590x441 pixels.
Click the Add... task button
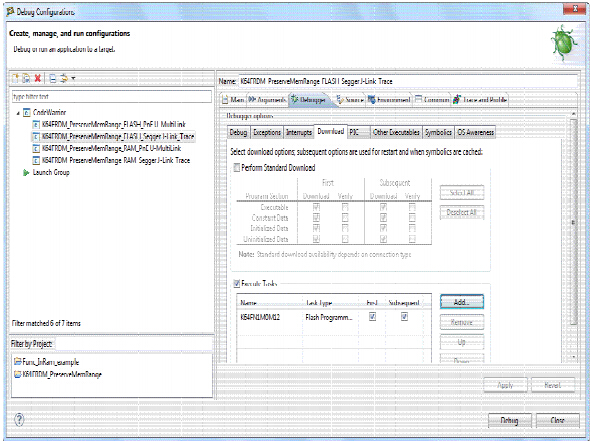click(x=462, y=302)
